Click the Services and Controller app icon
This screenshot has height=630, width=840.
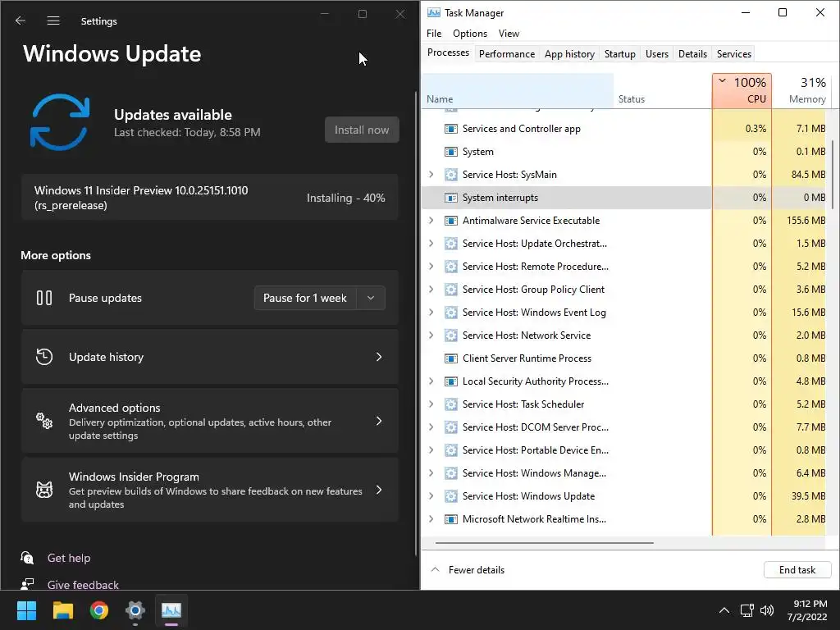coord(451,129)
